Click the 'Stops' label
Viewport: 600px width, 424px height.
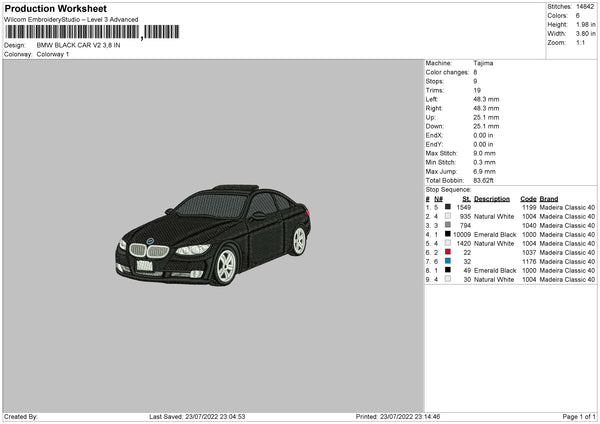(x=435, y=81)
